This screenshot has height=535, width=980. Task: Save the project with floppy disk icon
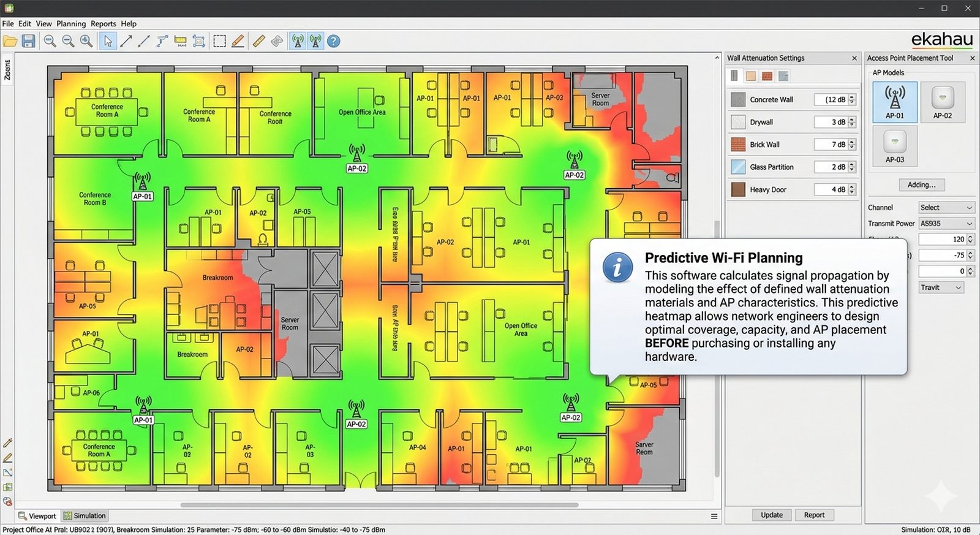pyautogui.click(x=28, y=41)
